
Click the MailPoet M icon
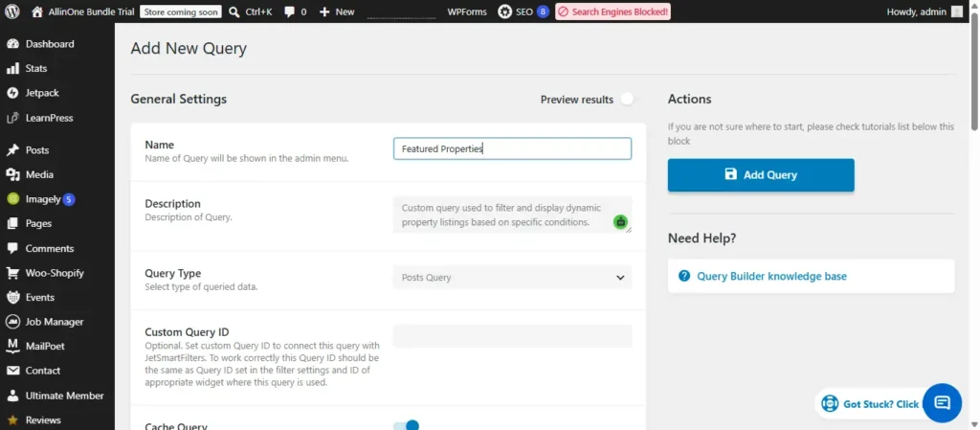(12, 346)
